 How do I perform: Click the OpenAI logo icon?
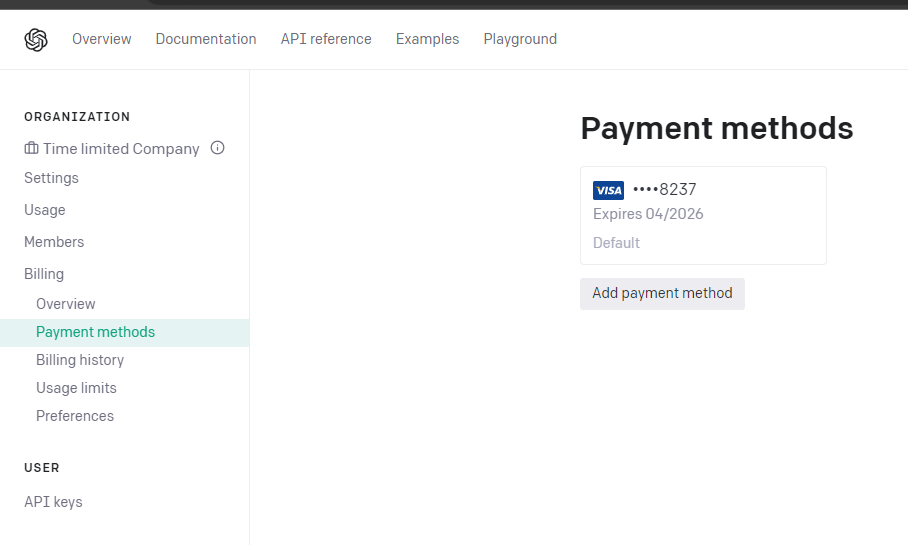point(36,40)
